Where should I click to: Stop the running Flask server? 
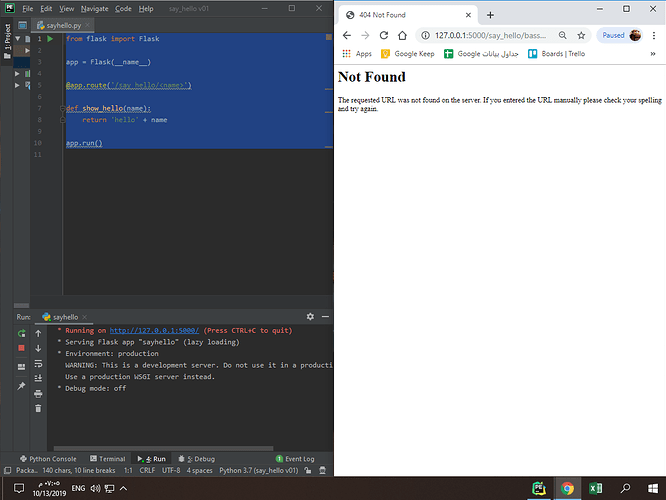[21, 348]
